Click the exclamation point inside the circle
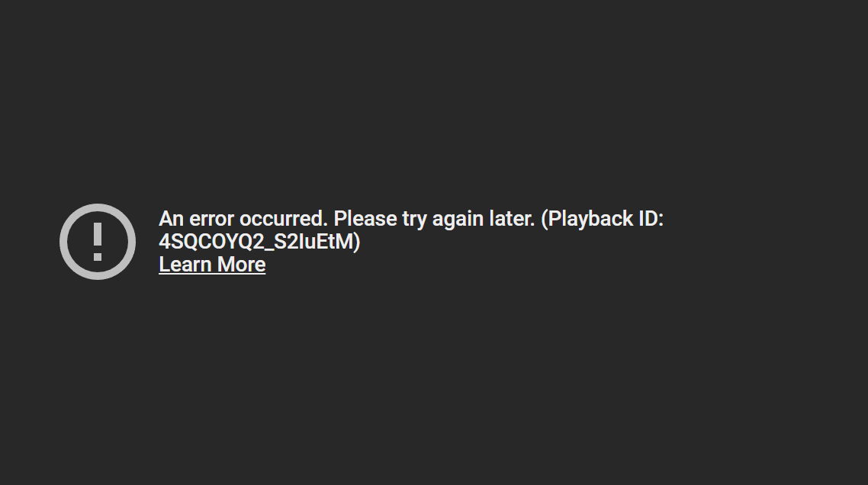The image size is (868, 485). 98,242
